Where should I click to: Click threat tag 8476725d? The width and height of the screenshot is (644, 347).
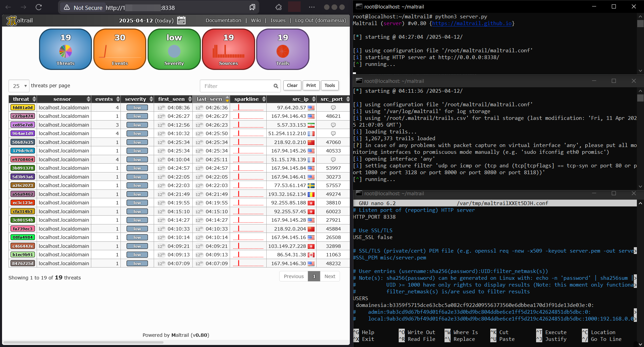(23, 263)
